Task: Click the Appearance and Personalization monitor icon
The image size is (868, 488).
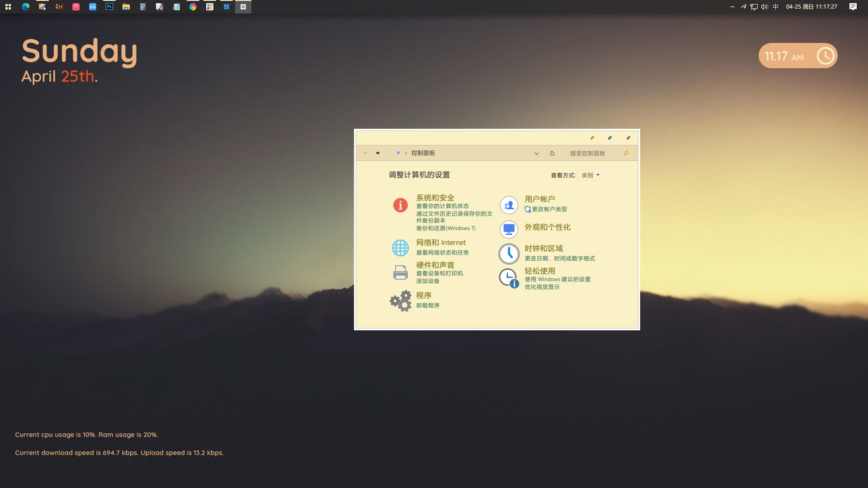Action: [x=509, y=229]
